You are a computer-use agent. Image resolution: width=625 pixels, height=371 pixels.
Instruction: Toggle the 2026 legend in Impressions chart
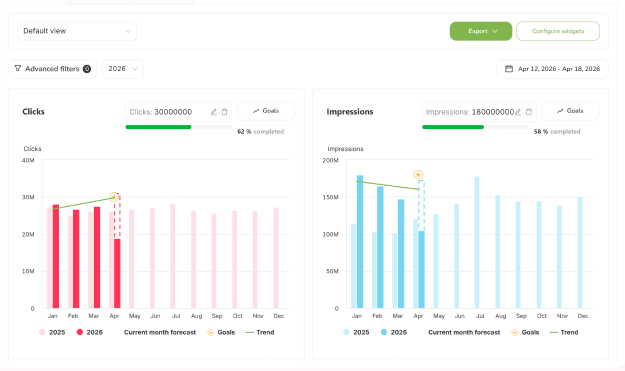(x=394, y=332)
